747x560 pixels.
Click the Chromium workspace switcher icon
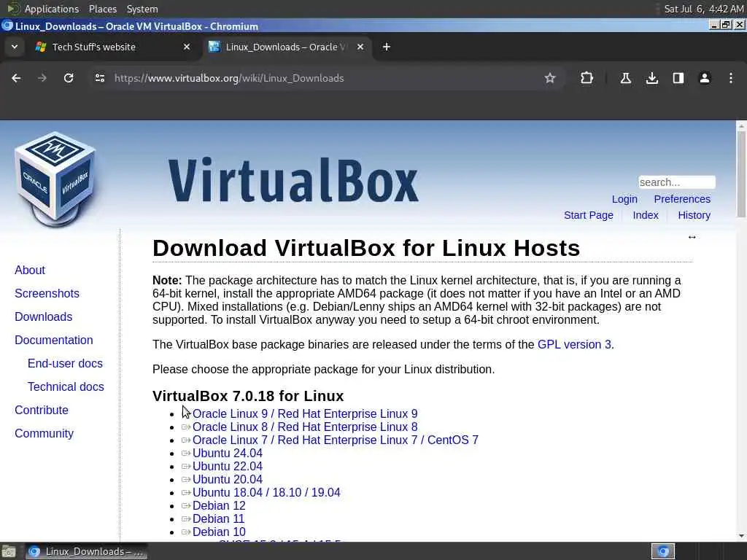pos(663,551)
